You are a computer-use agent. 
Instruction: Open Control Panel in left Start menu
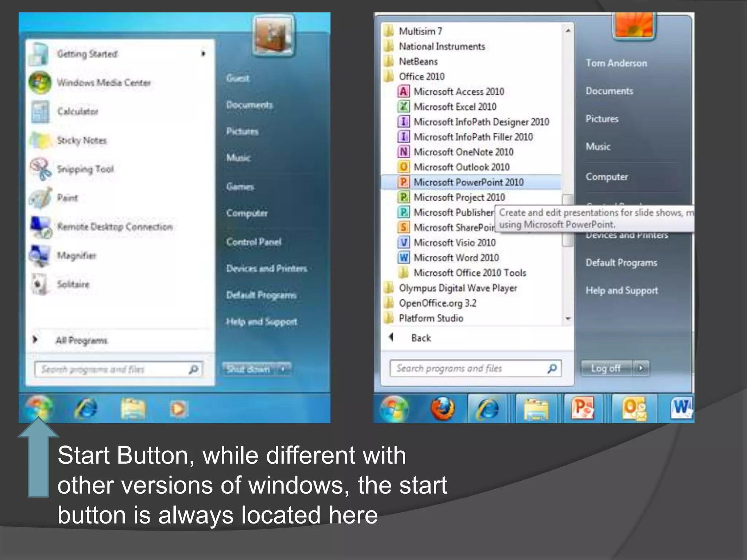point(253,242)
